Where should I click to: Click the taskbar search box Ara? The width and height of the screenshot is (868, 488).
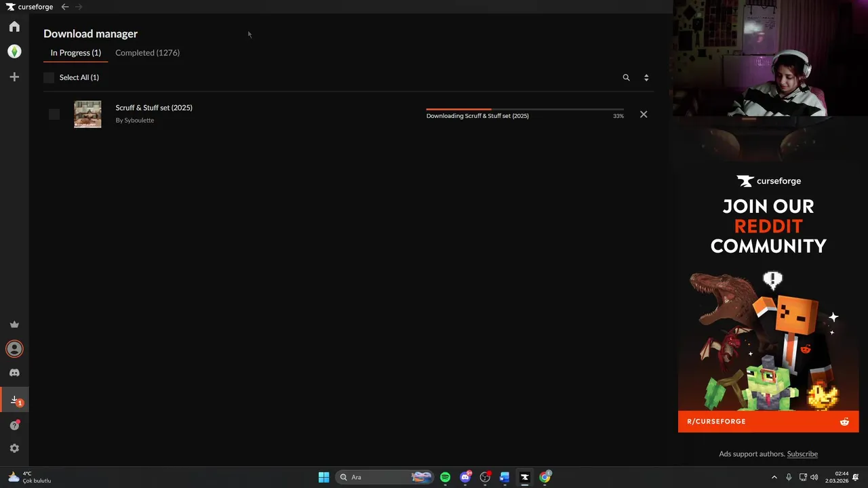384,477
